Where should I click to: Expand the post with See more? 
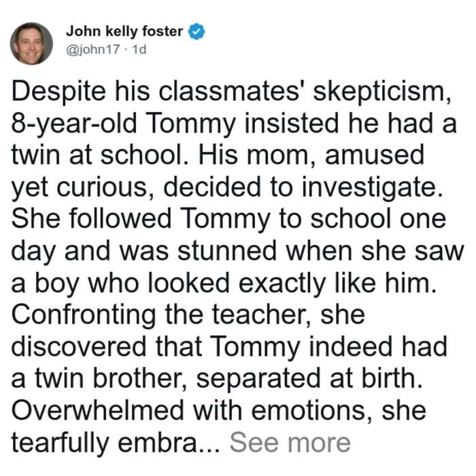tap(290, 443)
